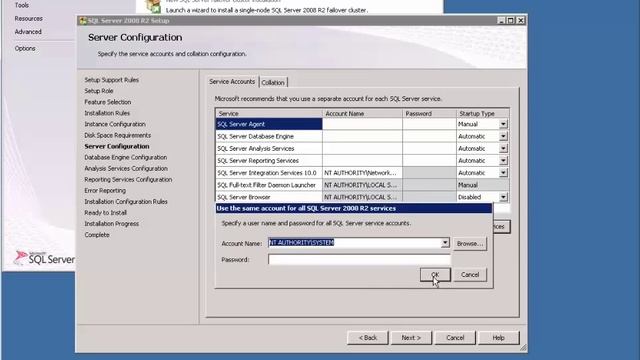640x360 pixels.
Task: Open Startup Type dropdown for SQL Server Agent
Action: [x=503, y=124]
